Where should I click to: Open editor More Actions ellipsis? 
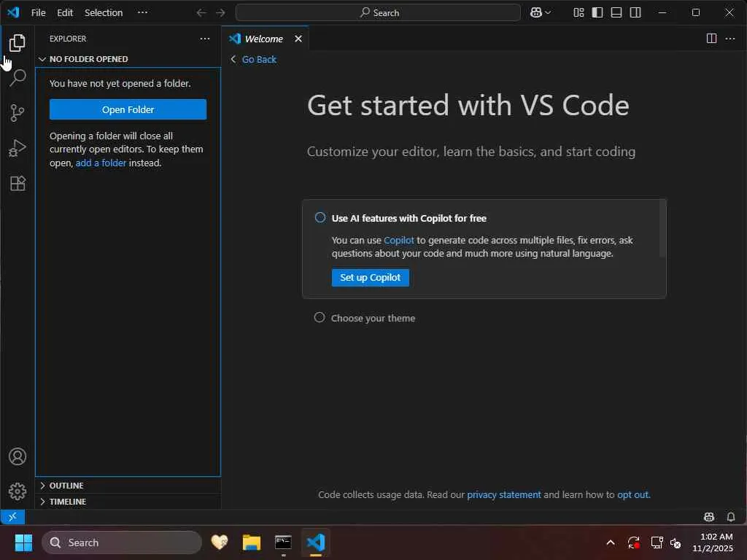pyautogui.click(x=730, y=39)
